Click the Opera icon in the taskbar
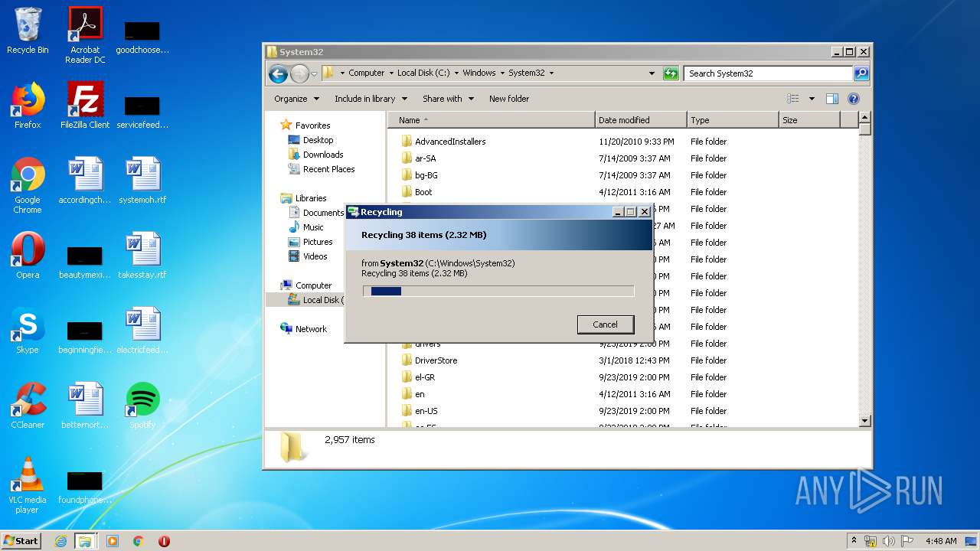 click(x=164, y=541)
